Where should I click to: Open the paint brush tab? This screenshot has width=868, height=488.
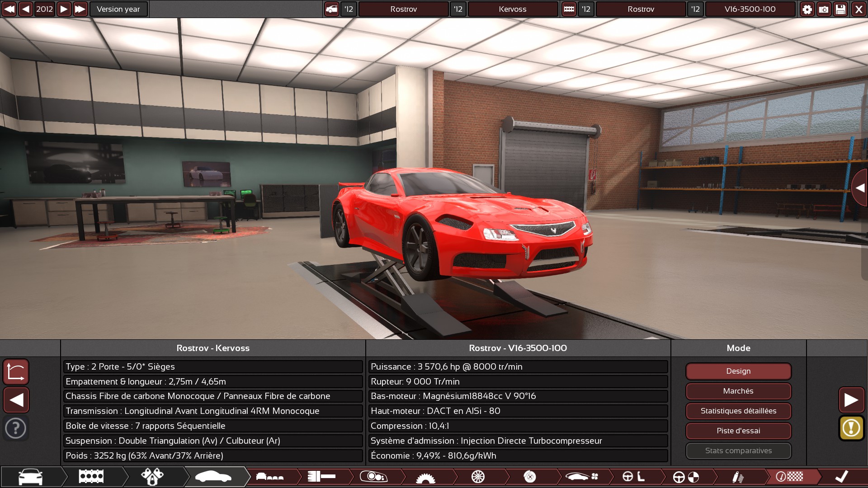(x=322, y=477)
